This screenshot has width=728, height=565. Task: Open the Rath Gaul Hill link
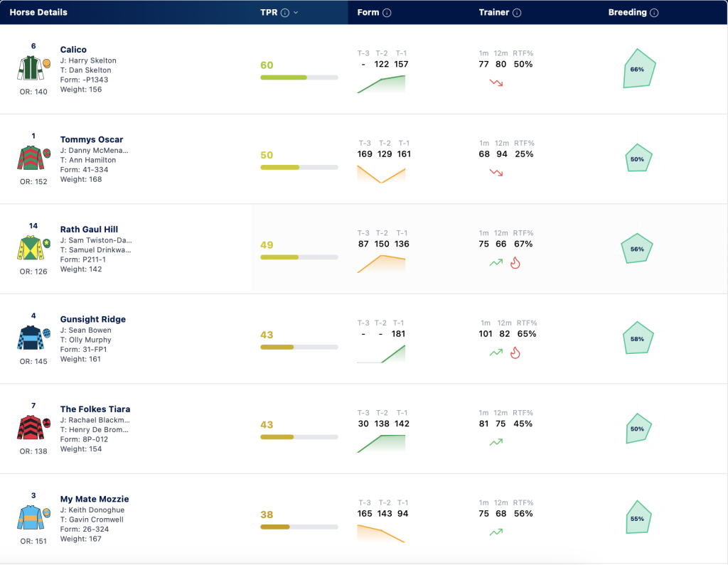click(x=89, y=230)
